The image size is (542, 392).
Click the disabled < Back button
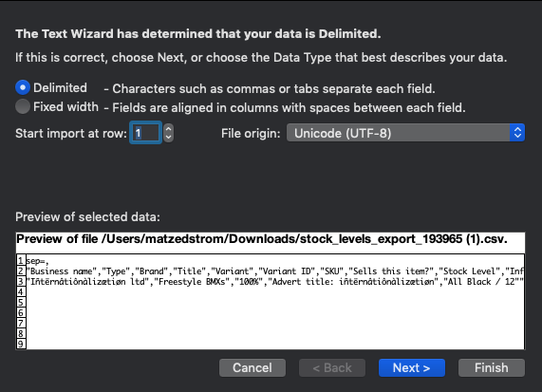pos(332,368)
